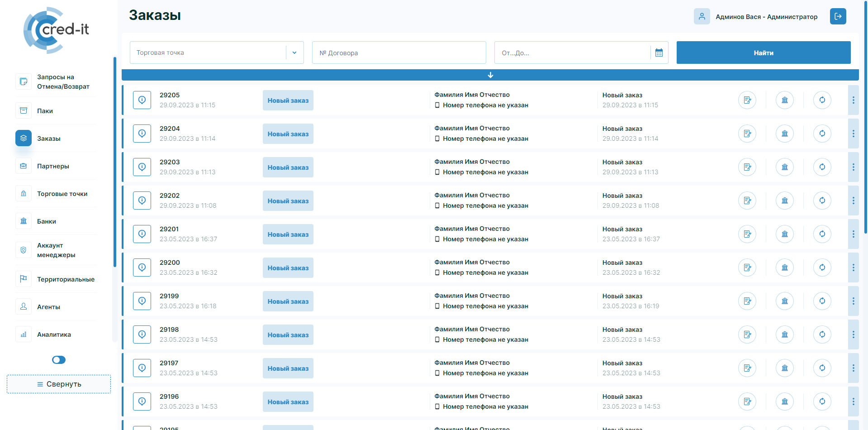This screenshot has width=868, height=430.
Task: Click the edit document icon for order 29205
Action: click(747, 100)
